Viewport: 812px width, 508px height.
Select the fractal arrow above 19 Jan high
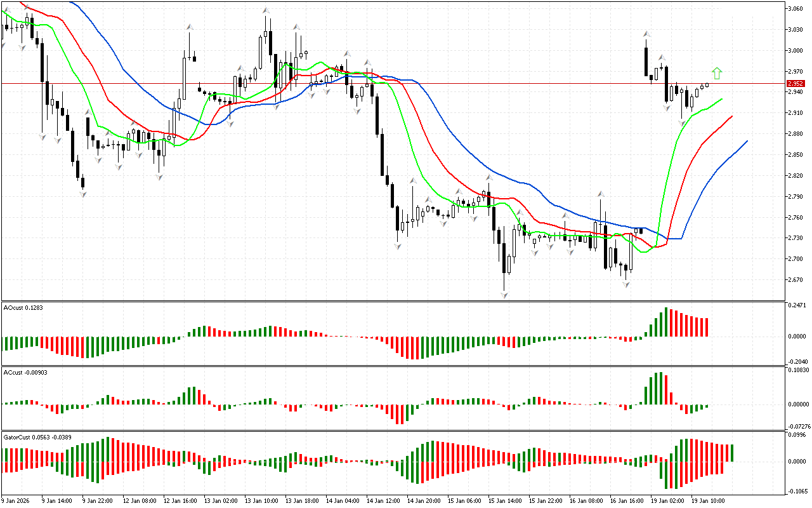646,34
